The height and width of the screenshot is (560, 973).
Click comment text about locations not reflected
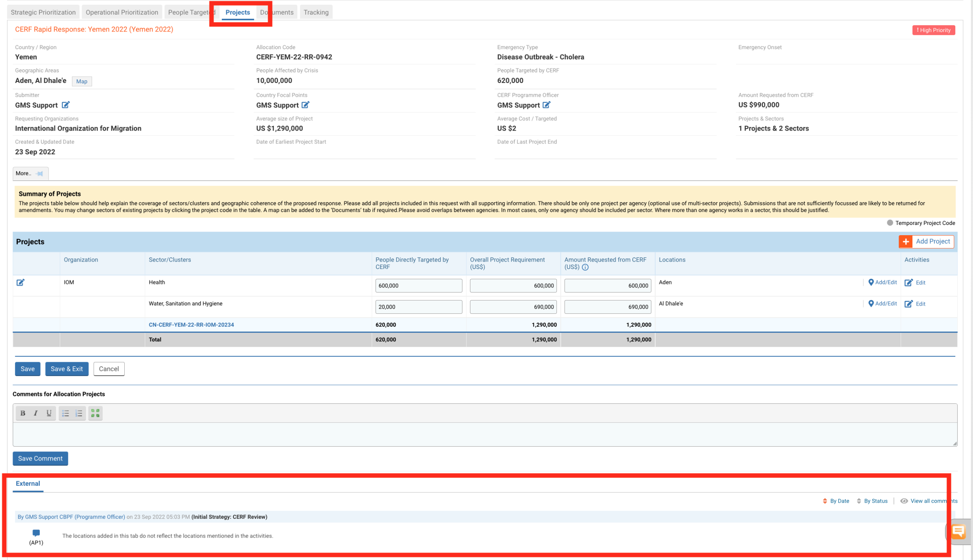pyautogui.click(x=168, y=536)
